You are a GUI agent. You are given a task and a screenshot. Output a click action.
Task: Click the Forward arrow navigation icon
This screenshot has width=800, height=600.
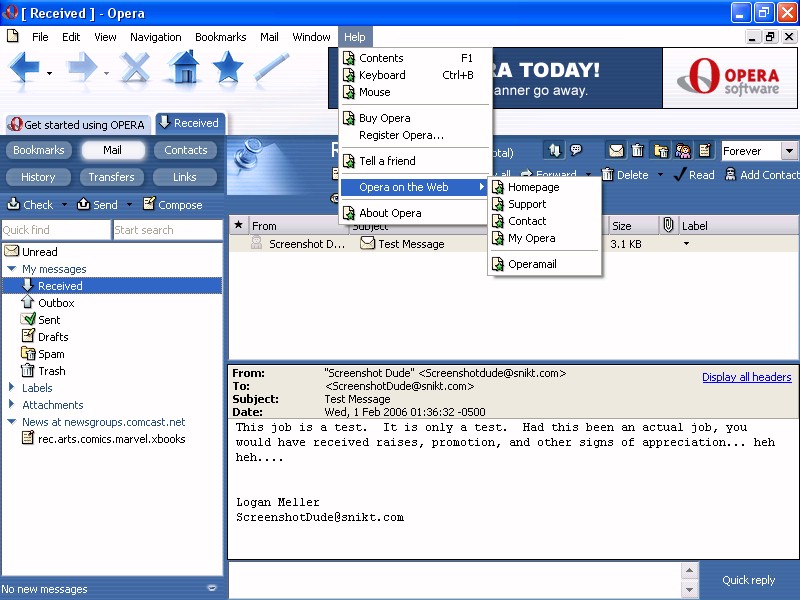tap(82, 67)
